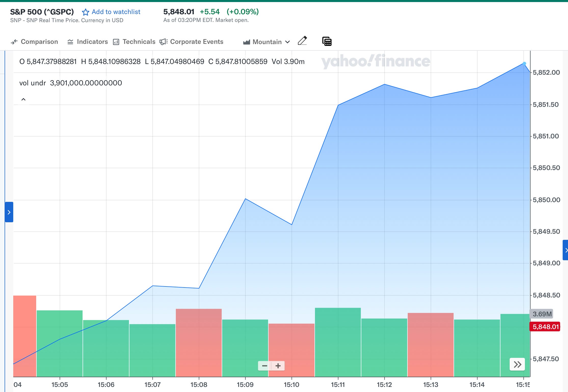Click the O 5,847.37988281 open value
The width and height of the screenshot is (568, 392).
pyautogui.click(x=48, y=62)
